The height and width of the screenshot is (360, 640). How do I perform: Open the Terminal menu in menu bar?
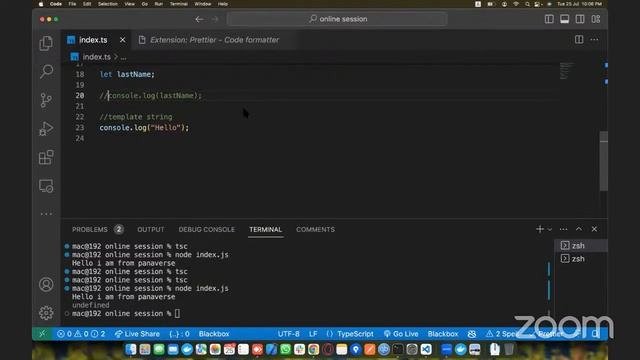(178, 4)
